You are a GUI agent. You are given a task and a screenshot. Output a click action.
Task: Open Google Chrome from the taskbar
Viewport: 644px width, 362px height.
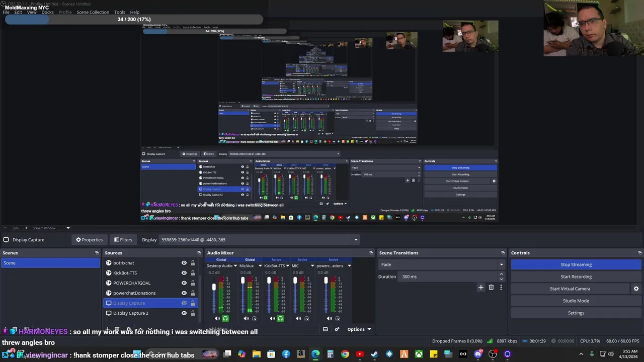tap(345, 354)
